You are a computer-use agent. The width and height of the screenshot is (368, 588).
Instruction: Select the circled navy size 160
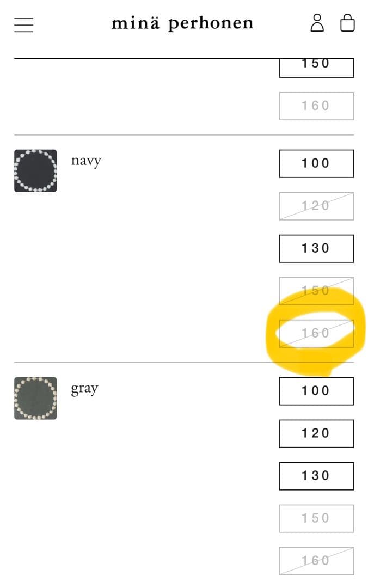pos(316,333)
